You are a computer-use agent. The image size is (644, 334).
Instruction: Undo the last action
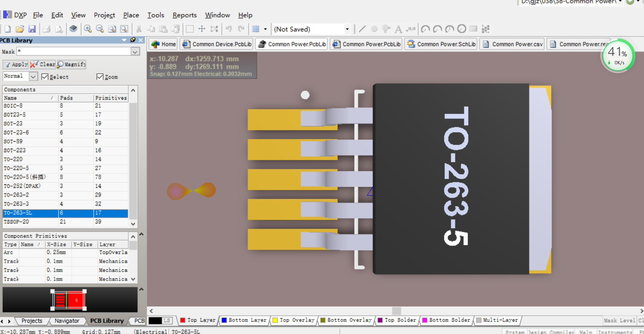tap(229, 29)
